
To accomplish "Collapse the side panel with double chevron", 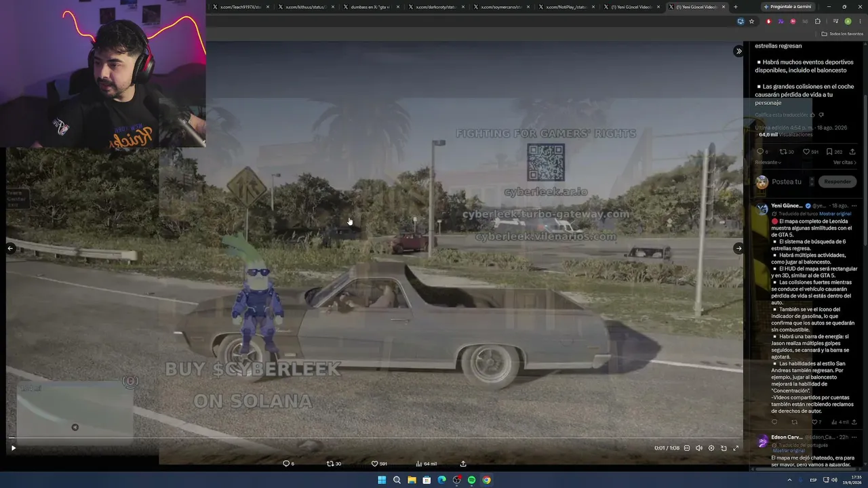I will click(738, 52).
